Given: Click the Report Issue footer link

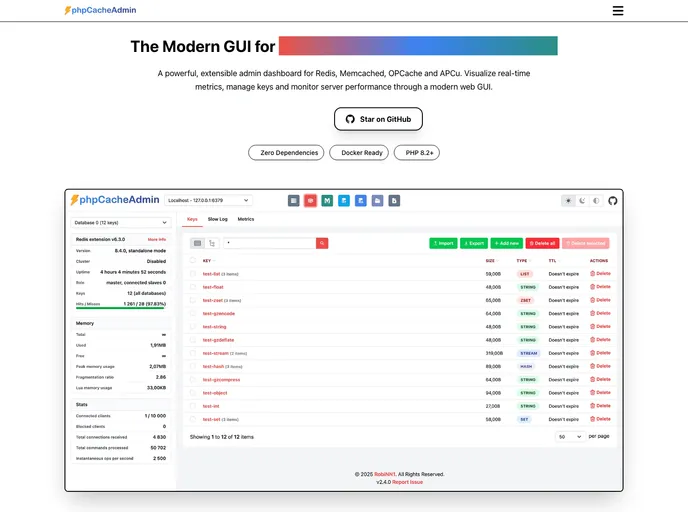Looking at the screenshot, I should click(407, 482).
